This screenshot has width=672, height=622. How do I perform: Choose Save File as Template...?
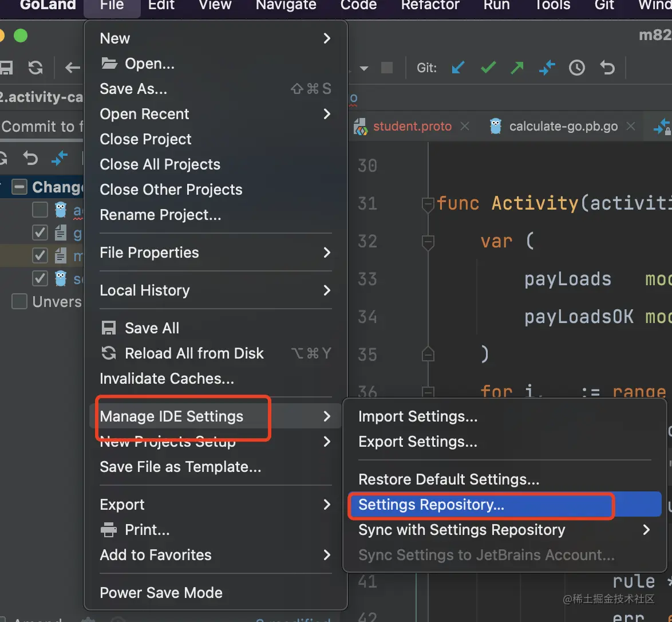tap(216, 467)
